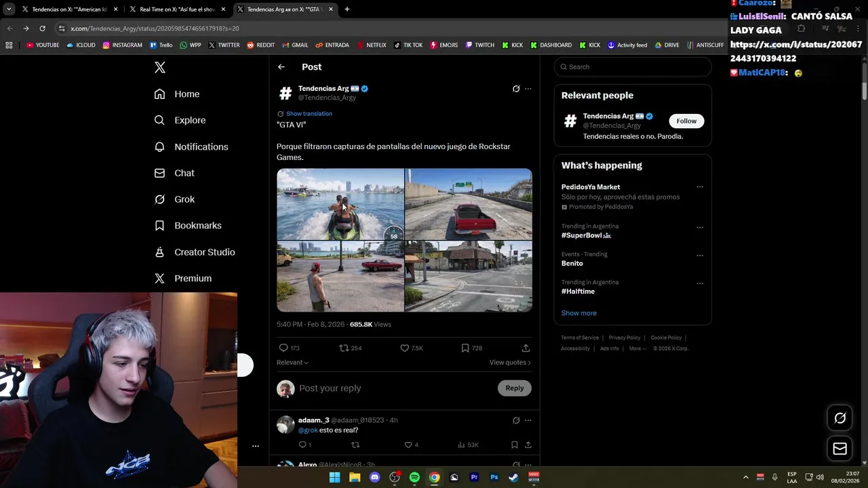The height and width of the screenshot is (488, 868).
Task: Open adaam._3 reply's three-dot menu
Action: [528, 420]
